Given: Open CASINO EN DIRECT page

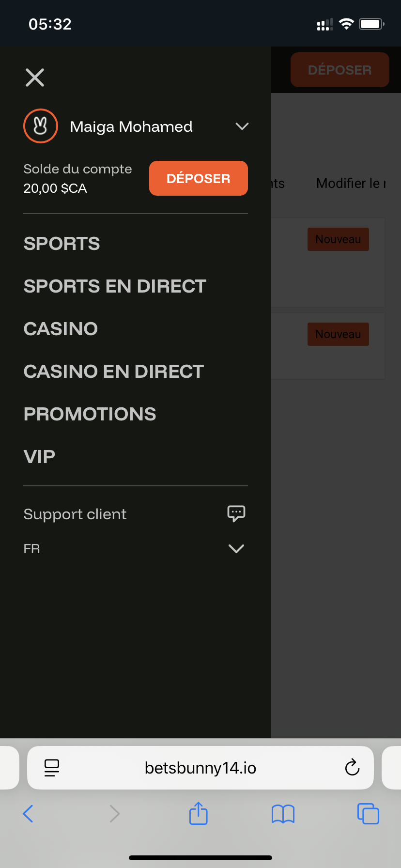Looking at the screenshot, I should click(113, 372).
